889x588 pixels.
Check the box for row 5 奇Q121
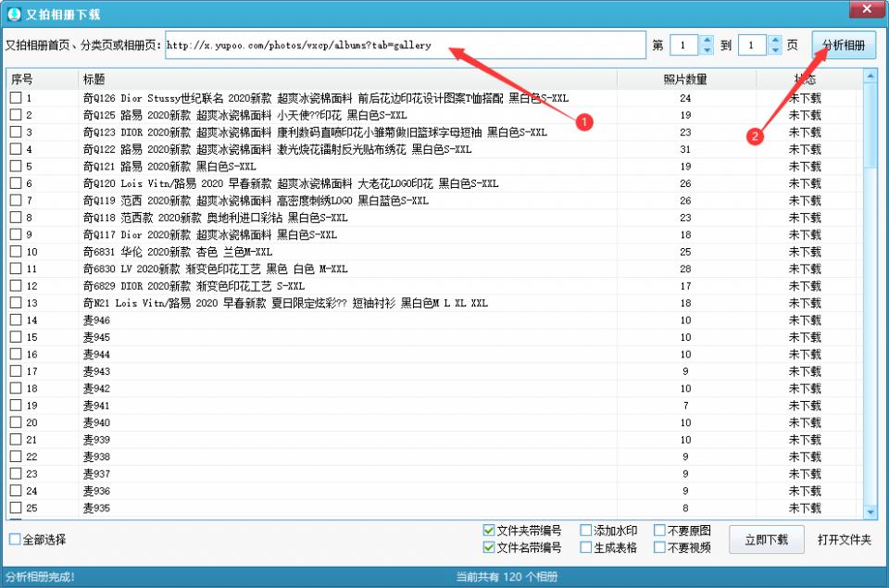(16, 166)
